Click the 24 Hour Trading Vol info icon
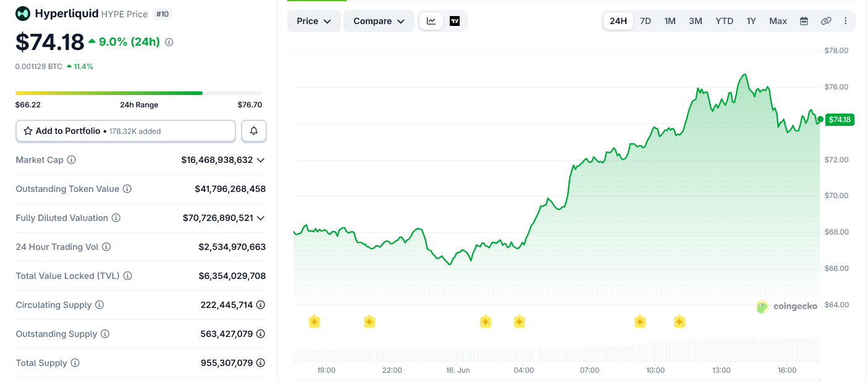The width and height of the screenshot is (868, 382). tap(106, 247)
